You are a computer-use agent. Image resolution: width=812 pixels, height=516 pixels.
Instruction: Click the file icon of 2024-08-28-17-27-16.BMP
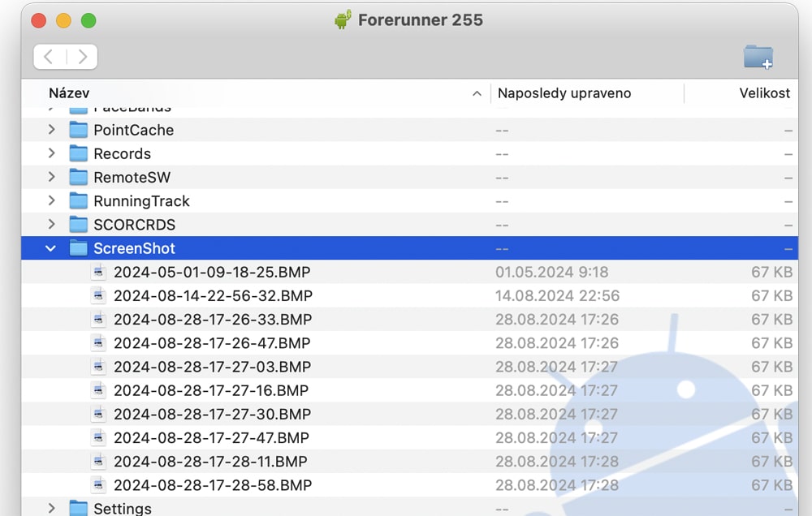coord(98,390)
